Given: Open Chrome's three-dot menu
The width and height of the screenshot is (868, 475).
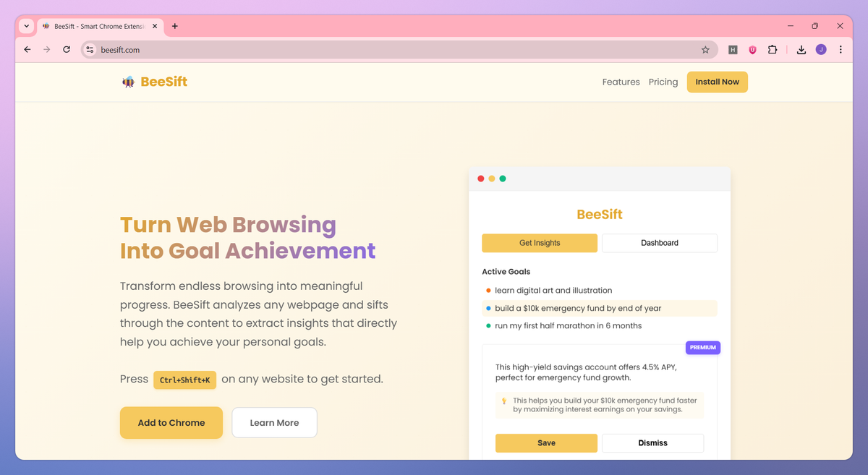Looking at the screenshot, I should pos(841,50).
